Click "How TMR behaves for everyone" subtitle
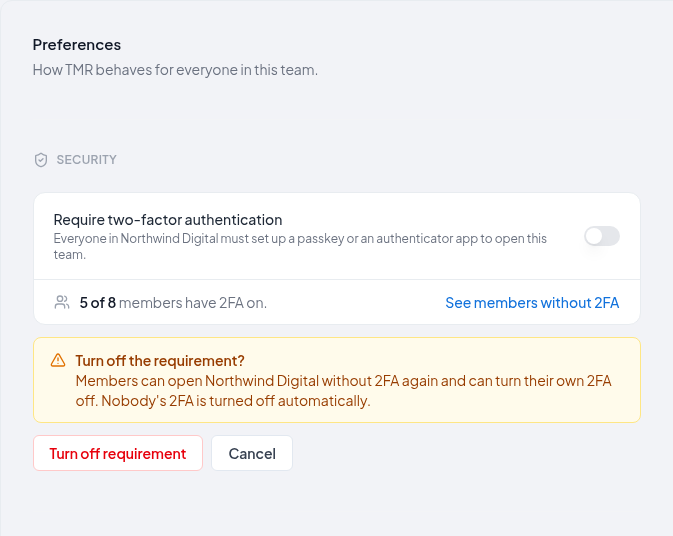 click(175, 70)
